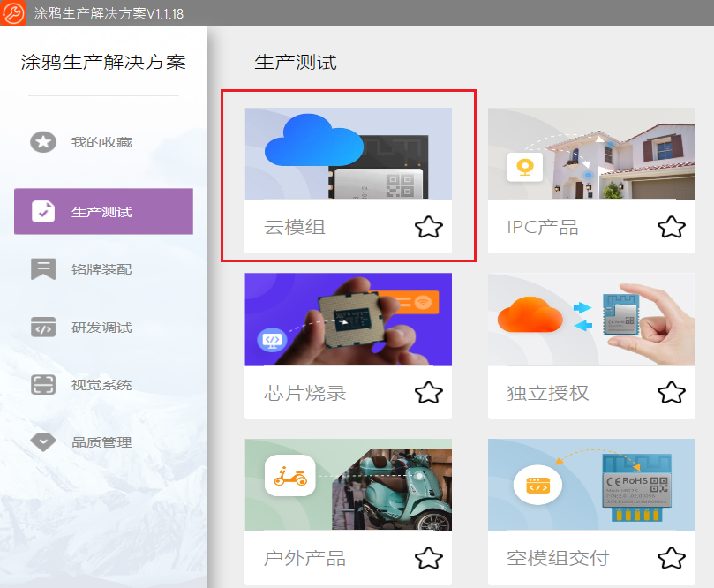The height and width of the screenshot is (588, 714).
Task: Click the document-check icon beside 生产测试
Action: [x=43, y=211]
